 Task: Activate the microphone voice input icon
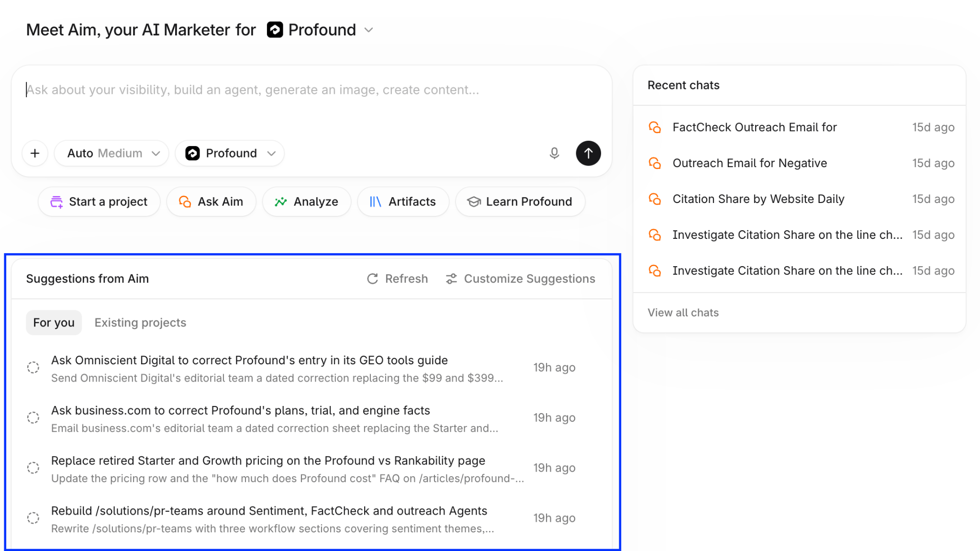click(x=554, y=153)
